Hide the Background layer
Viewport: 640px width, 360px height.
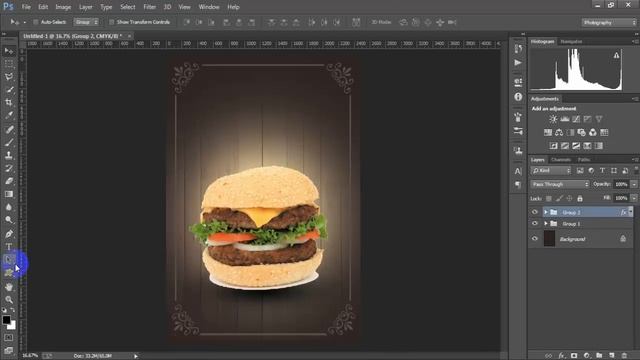click(535, 239)
